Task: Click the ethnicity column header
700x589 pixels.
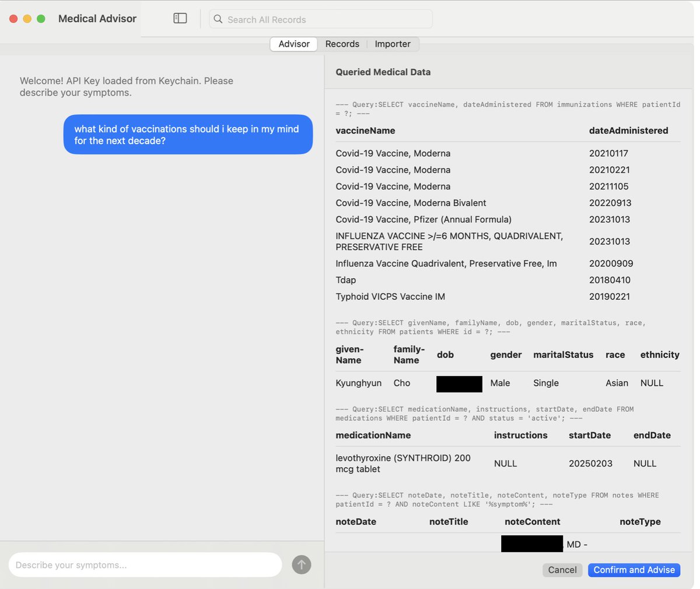Action: click(660, 355)
